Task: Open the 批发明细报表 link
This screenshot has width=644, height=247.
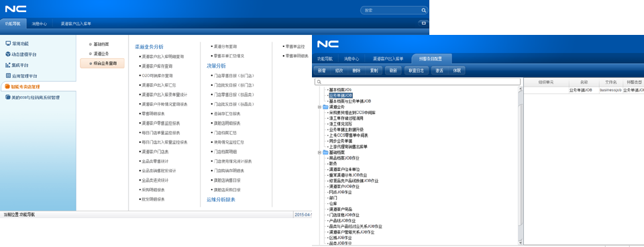Action: click(153, 199)
